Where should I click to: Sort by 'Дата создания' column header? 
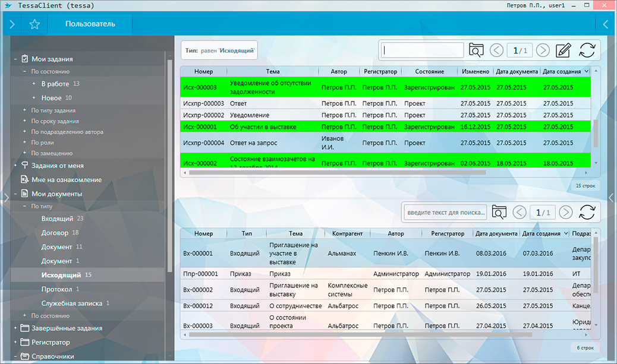tap(562, 71)
